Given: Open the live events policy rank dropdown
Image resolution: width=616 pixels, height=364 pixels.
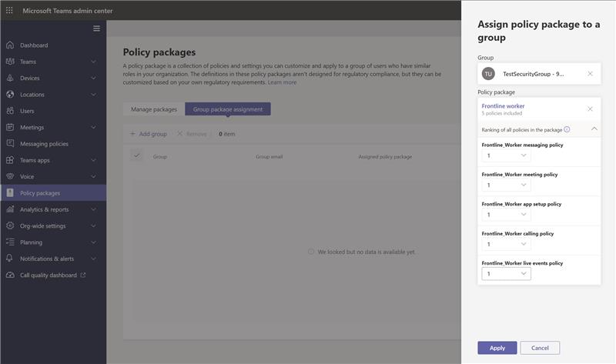Looking at the screenshot, I should point(507,274).
